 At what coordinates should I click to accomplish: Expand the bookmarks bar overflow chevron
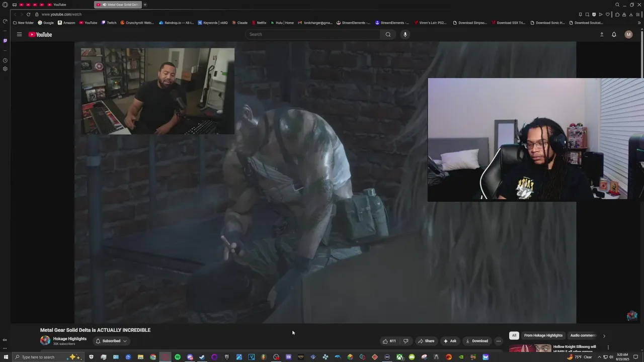(639, 23)
